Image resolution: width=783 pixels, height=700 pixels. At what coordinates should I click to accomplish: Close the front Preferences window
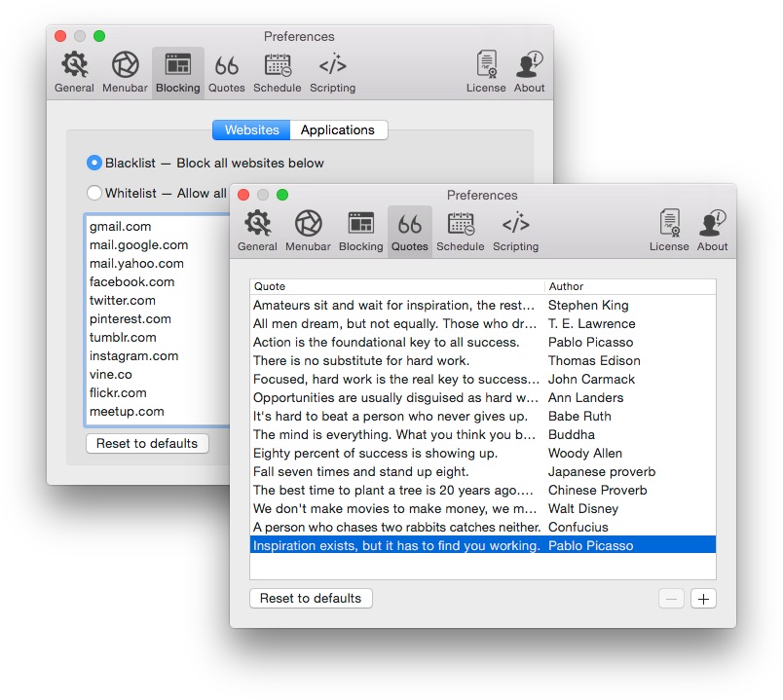point(243,195)
